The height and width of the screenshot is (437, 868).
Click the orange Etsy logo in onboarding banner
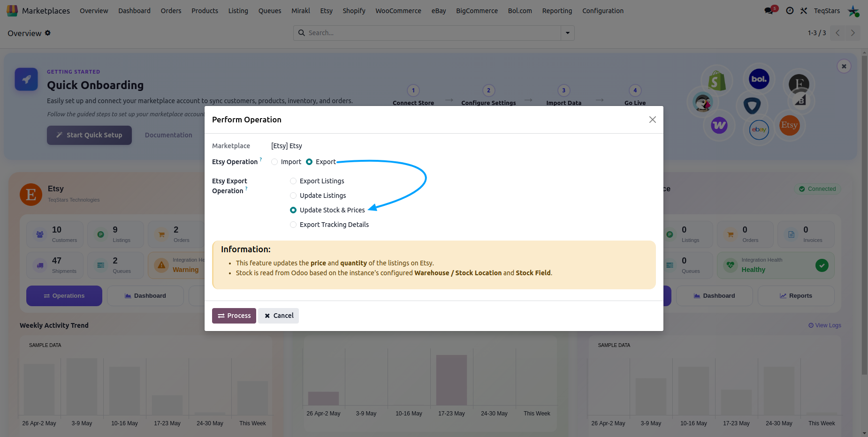[789, 125]
